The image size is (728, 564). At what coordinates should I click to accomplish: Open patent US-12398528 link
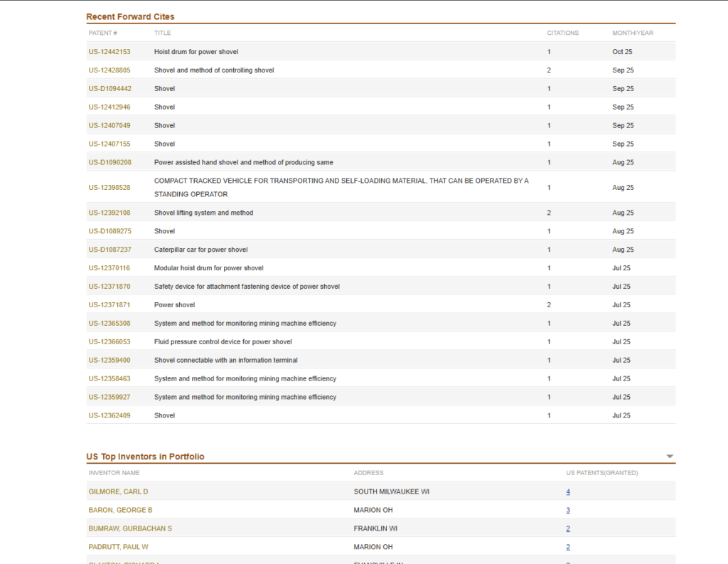click(x=109, y=188)
